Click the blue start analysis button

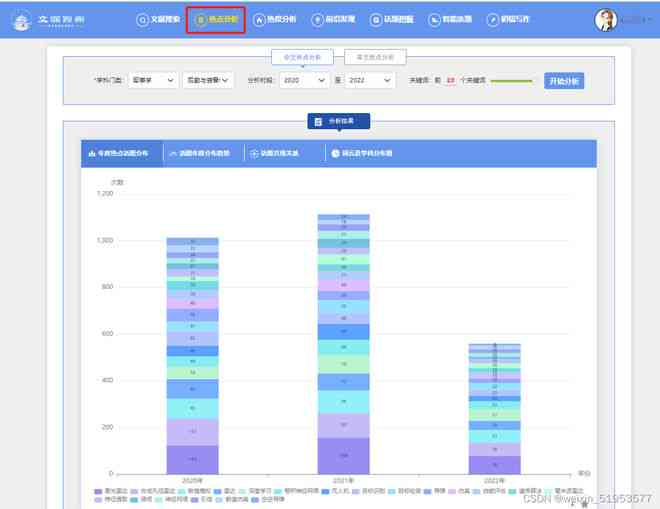pos(564,81)
